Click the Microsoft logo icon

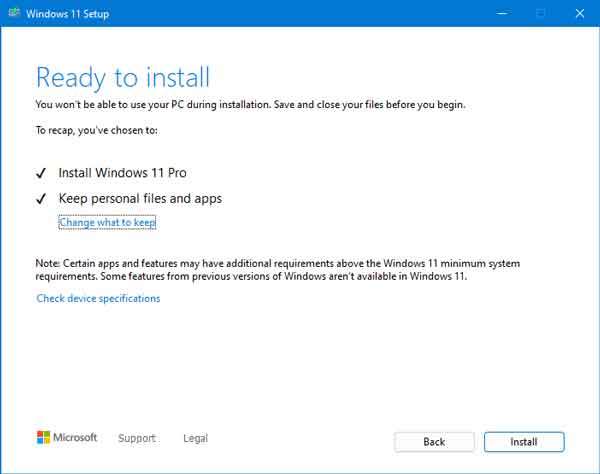[x=43, y=437]
